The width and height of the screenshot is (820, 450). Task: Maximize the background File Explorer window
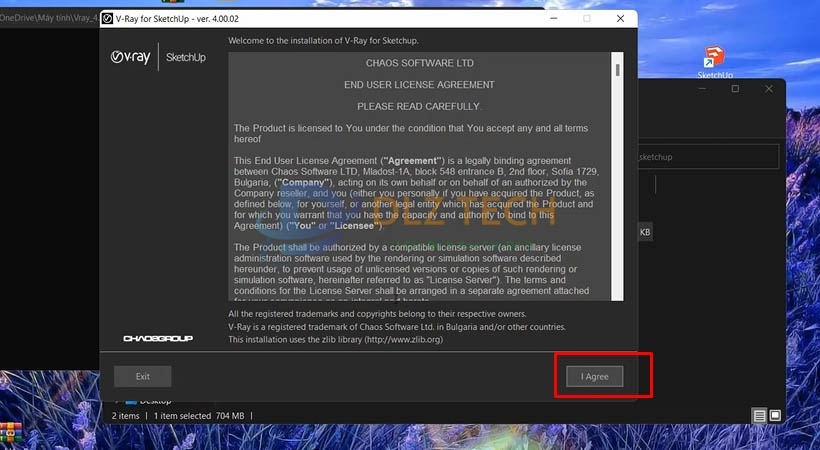coord(735,89)
